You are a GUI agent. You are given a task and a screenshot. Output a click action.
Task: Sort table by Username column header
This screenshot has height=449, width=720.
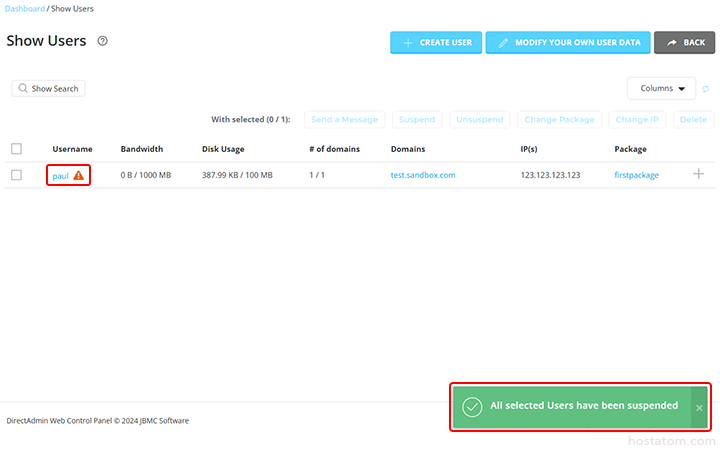72,149
